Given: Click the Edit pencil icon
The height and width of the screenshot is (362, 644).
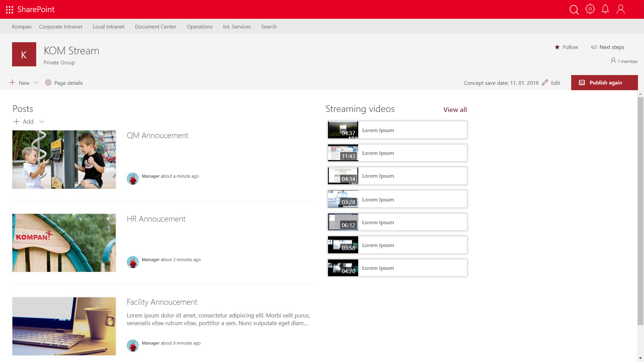Looking at the screenshot, I should point(545,82).
